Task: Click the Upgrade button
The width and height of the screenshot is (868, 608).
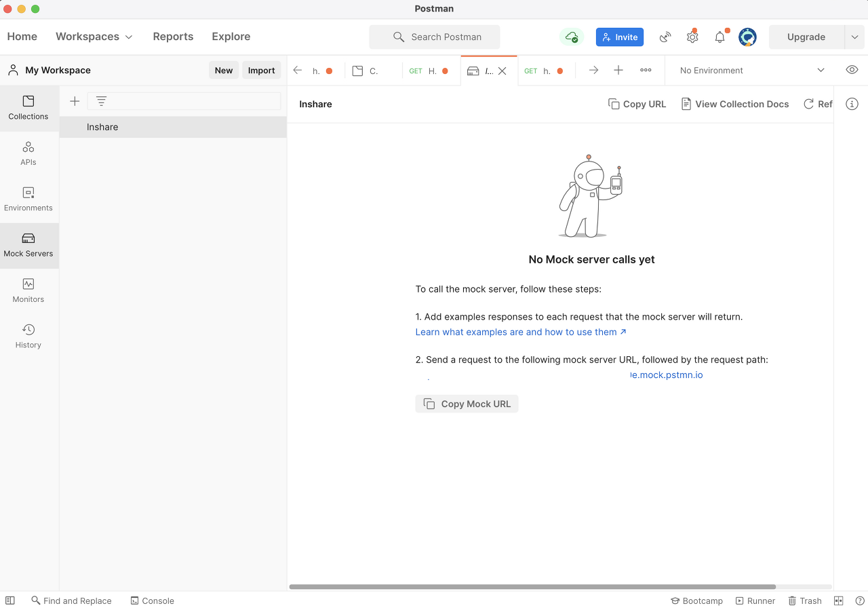Action: tap(806, 37)
